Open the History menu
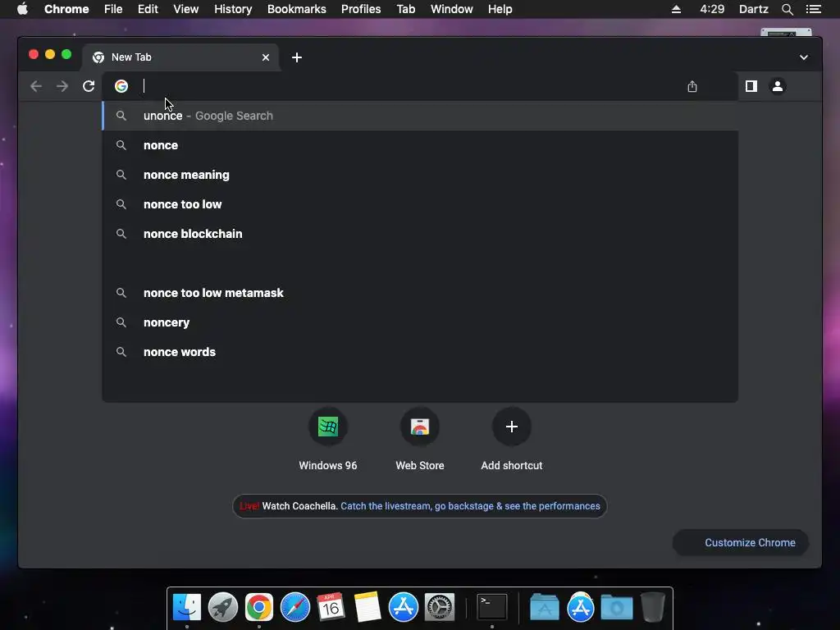 [233, 9]
